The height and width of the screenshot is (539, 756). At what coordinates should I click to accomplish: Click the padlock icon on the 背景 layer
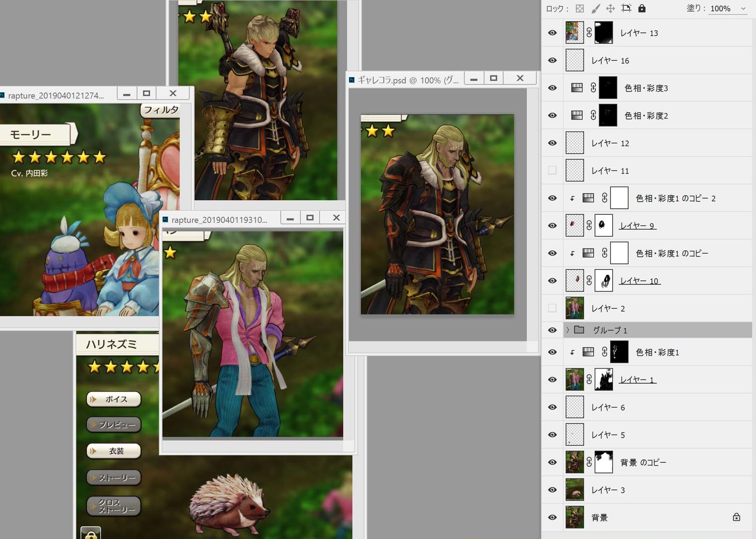click(x=736, y=517)
